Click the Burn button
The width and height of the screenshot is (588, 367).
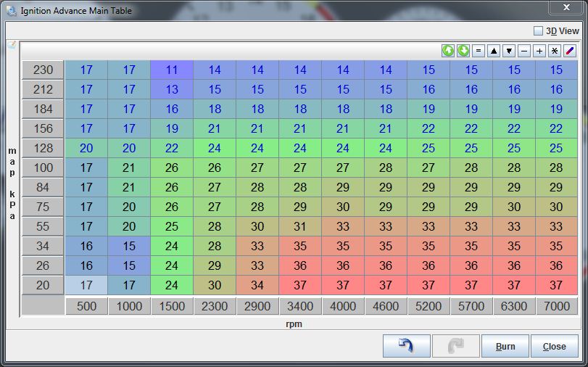tap(505, 346)
